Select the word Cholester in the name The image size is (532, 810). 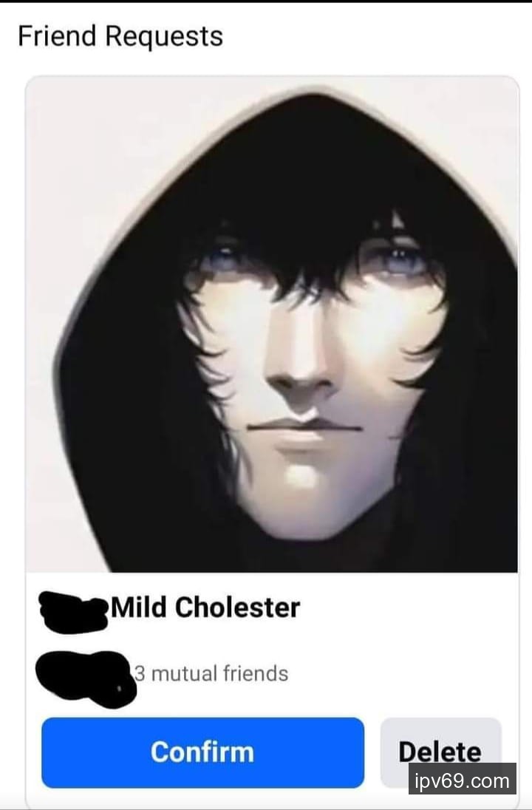[x=238, y=607]
